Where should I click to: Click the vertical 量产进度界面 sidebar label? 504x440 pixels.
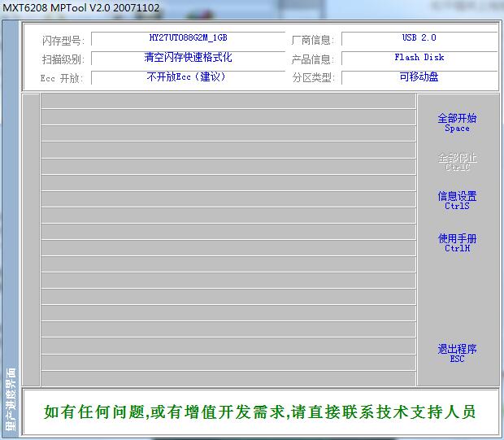click(11, 399)
